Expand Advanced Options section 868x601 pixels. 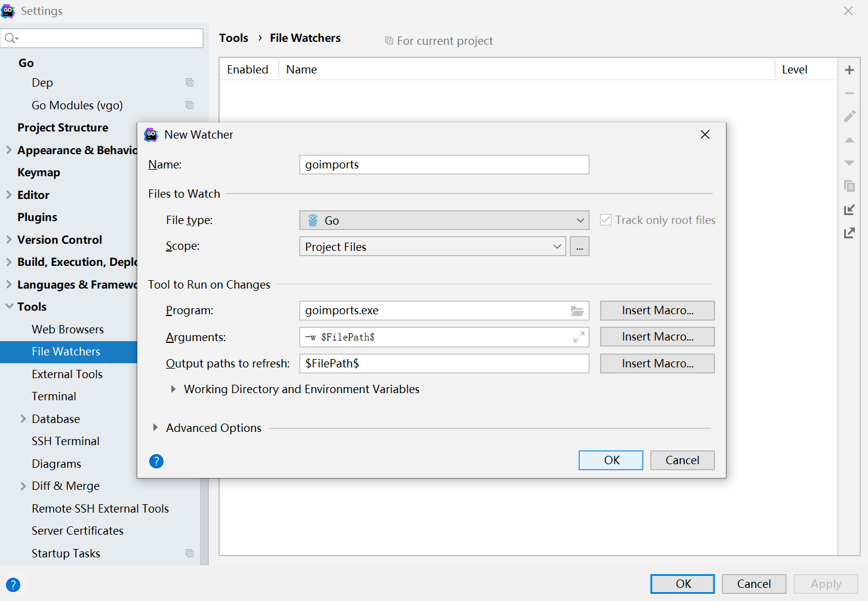155,428
